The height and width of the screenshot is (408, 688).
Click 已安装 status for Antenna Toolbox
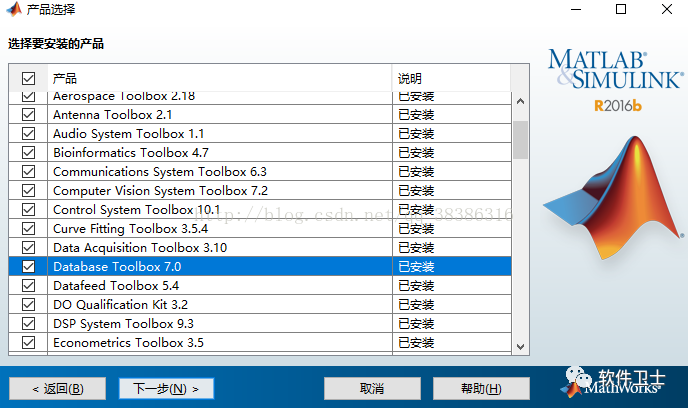click(x=416, y=115)
